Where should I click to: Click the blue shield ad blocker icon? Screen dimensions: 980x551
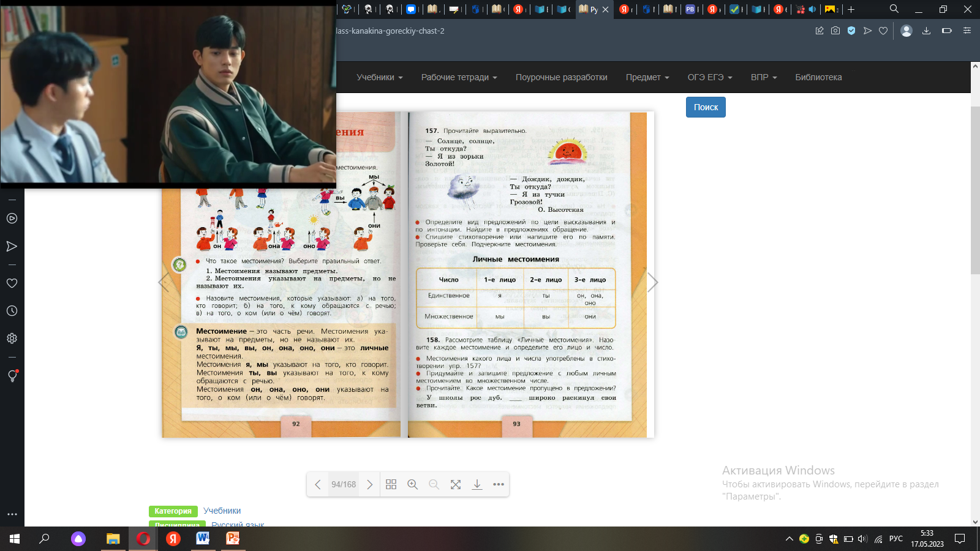(851, 31)
